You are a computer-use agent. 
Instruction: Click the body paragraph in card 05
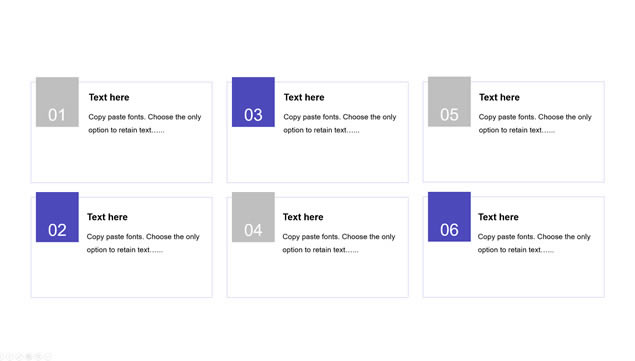(x=535, y=123)
